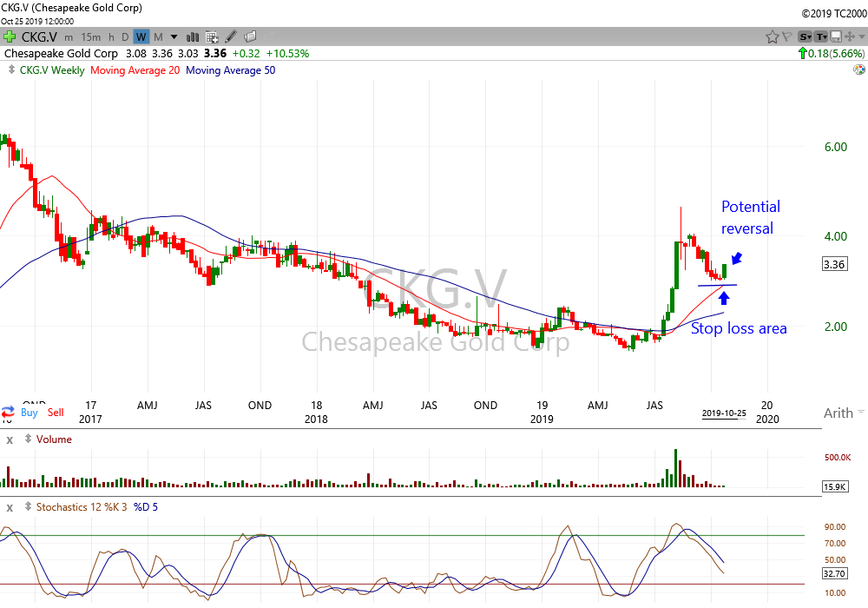Click the 500.0K volume axis label
Screen dimensions: 868x608
[x=838, y=458]
